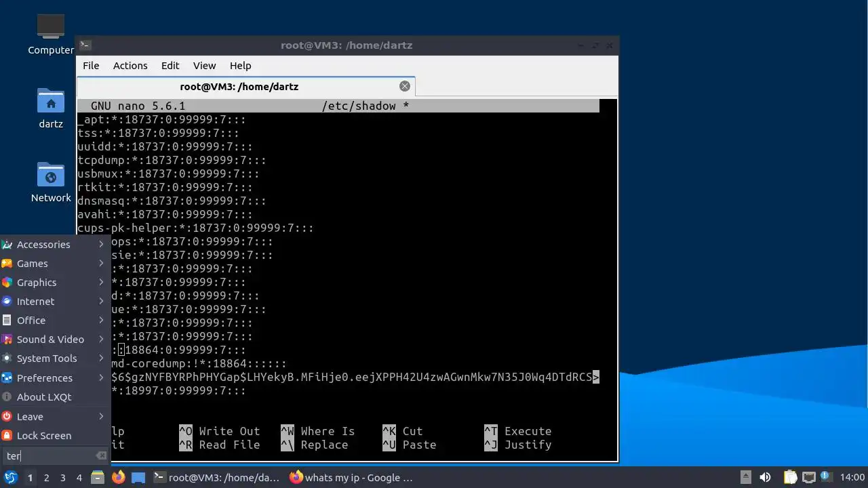
Task: Expand the Internet submenu arrow
Action: 101,302
